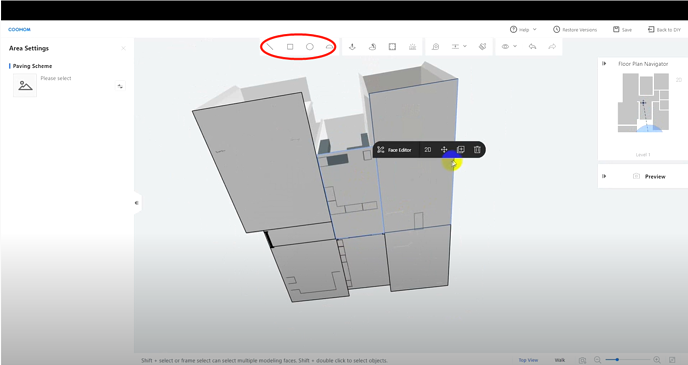The width and height of the screenshot is (688, 365).
Task: Open the Face Editor
Action: (x=394, y=150)
